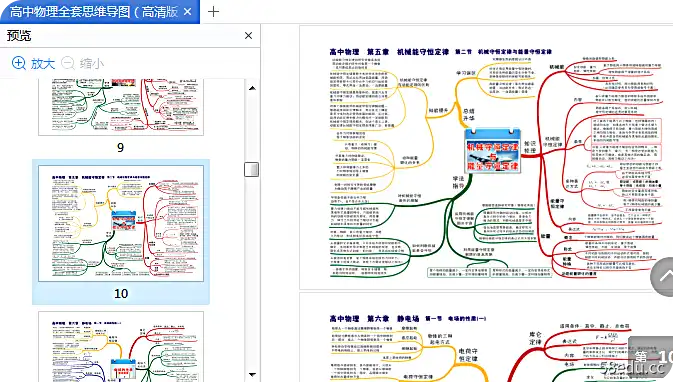
Task: Click the page number 9 label
Action: click(x=121, y=147)
